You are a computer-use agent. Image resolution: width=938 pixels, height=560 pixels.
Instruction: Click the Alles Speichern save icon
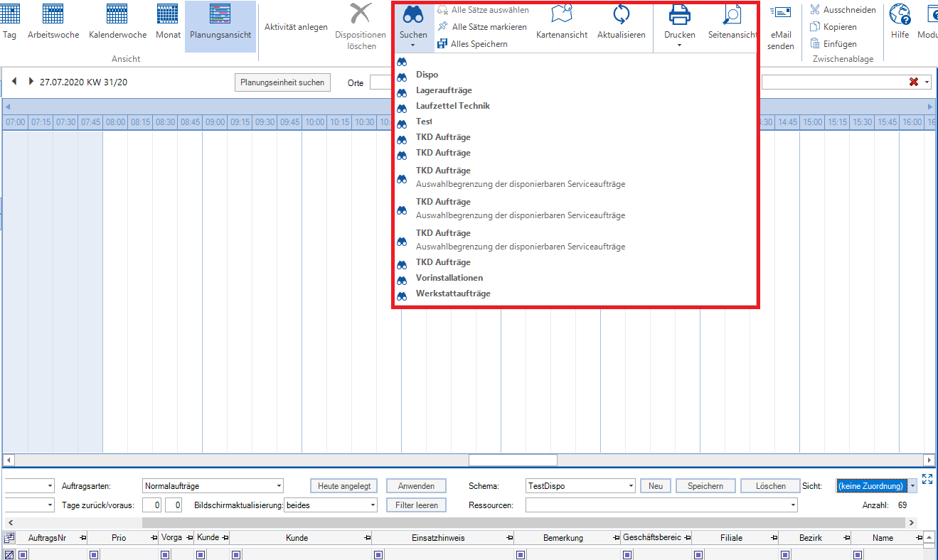442,44
